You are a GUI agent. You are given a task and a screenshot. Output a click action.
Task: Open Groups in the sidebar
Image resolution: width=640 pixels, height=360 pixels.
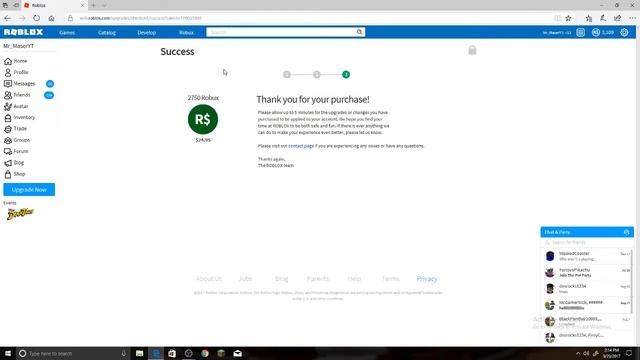(17, 140)
